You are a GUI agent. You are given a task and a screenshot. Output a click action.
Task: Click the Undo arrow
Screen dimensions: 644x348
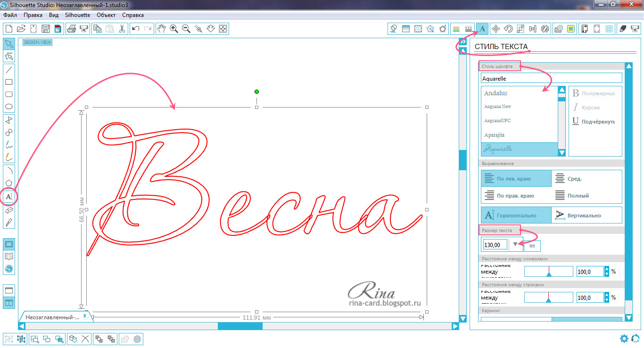coord(136,29)
